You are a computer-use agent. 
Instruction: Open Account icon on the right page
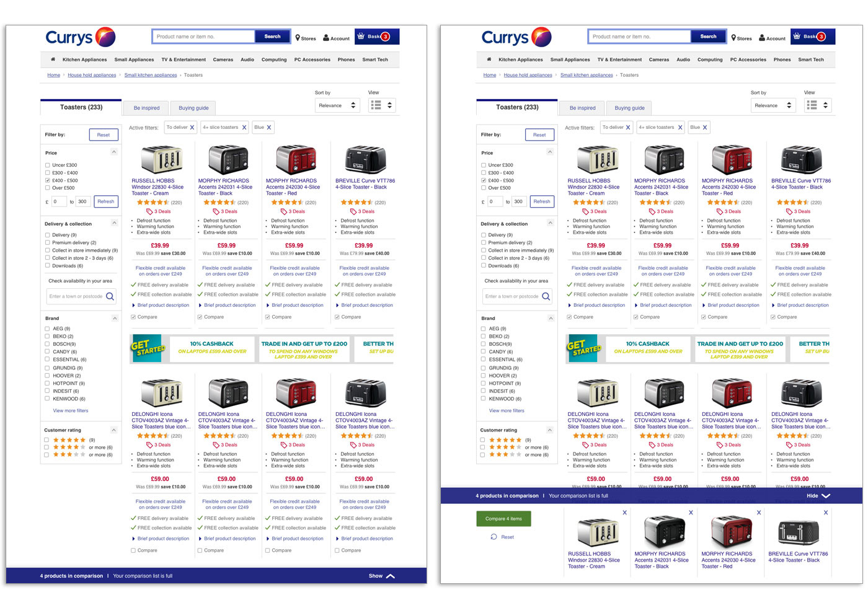762,38
